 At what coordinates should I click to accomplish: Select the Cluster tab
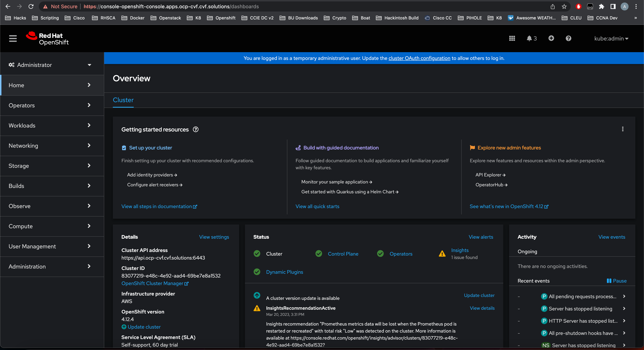[123, 100]
